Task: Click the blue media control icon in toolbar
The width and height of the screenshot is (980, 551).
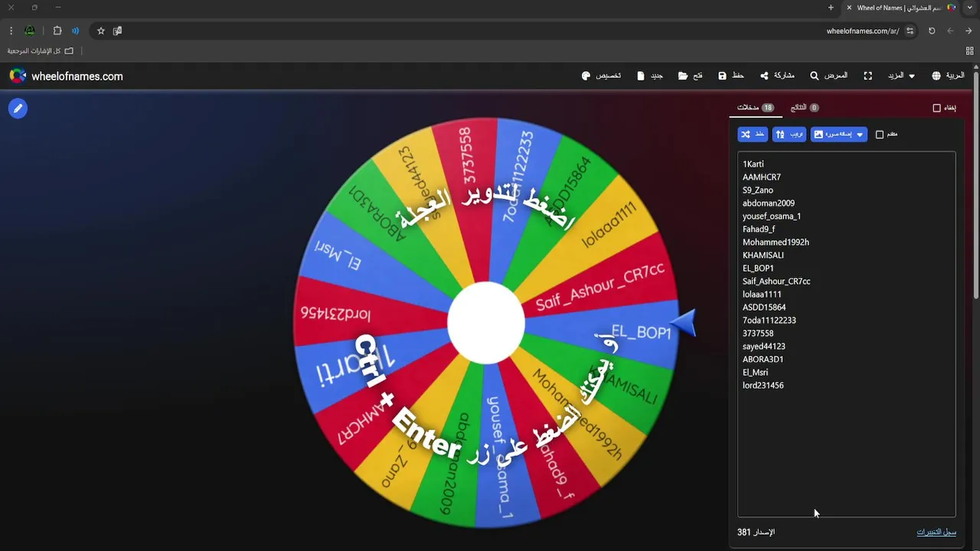Action: click(75, 31)
